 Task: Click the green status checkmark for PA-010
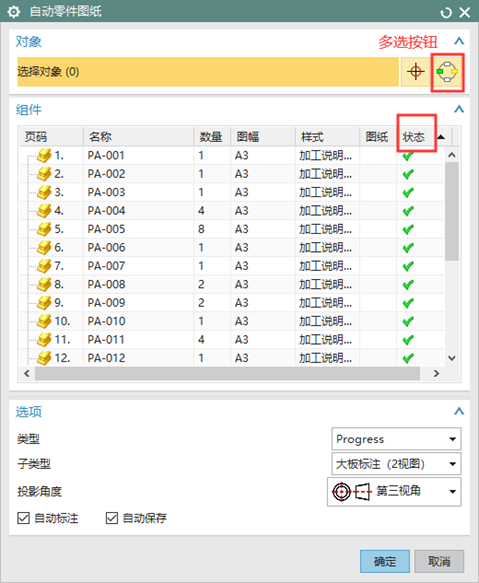[x=408, y=321]
